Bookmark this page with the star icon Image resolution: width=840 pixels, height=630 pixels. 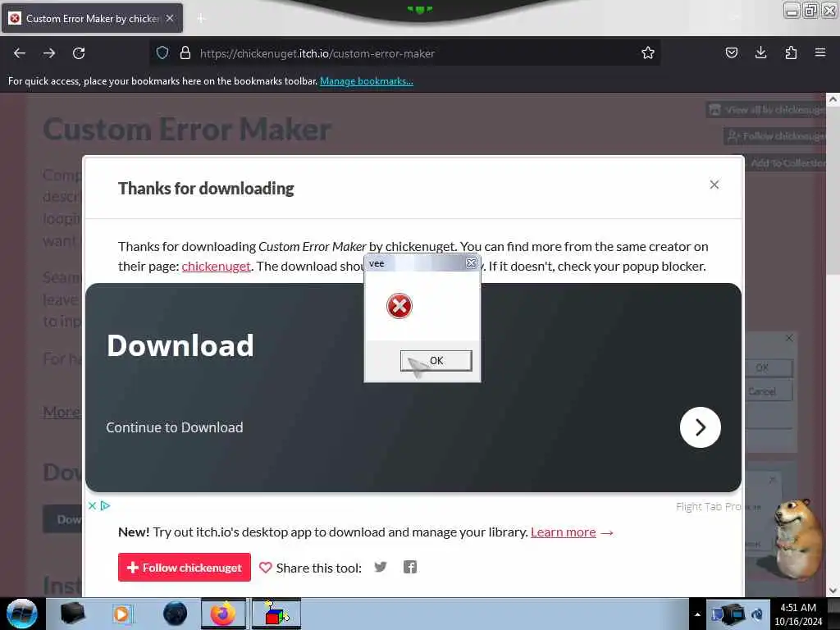click(x=648, y=53)
